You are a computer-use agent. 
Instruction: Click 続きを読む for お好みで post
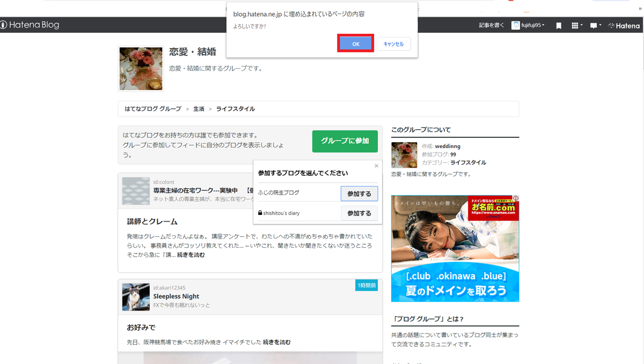pyautogui.click(x=277, y=342)
